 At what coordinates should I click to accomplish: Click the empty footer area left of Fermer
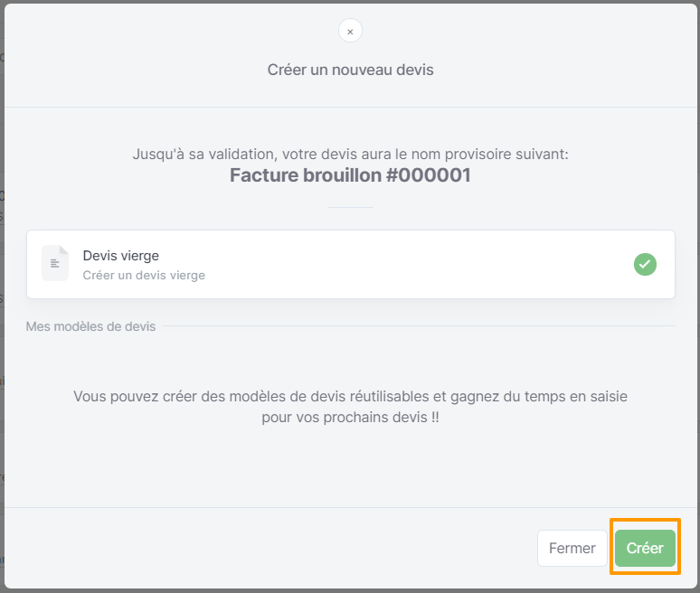[268, 548]
